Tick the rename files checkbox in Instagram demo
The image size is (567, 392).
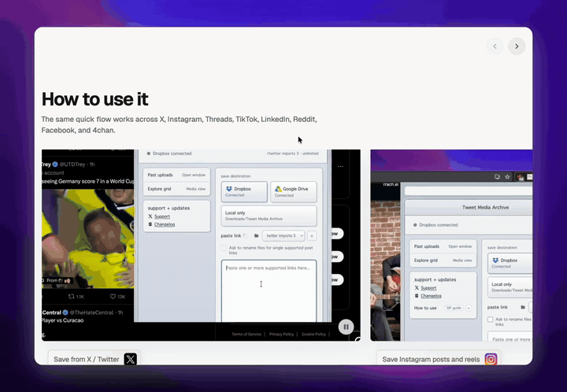(491, 320)
